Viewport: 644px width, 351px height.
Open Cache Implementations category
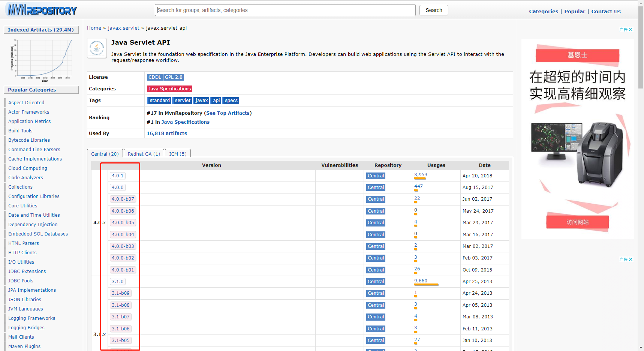point(35,159)
